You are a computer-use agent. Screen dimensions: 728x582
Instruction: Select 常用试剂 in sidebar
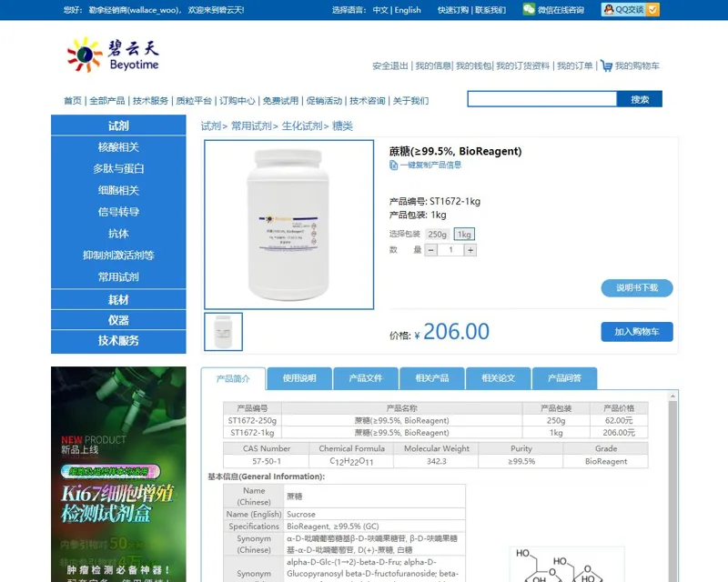pyautogui.click(x=118, y=277)
